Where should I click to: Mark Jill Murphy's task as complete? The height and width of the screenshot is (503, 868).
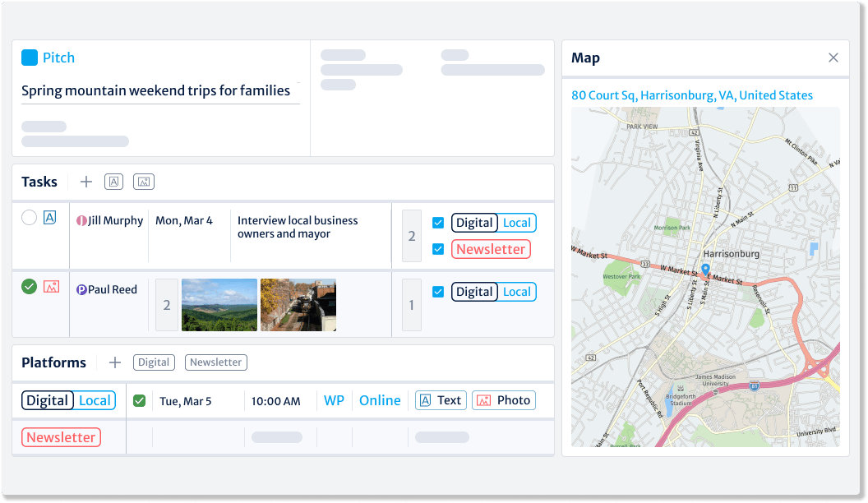click(x=30, y=218)
